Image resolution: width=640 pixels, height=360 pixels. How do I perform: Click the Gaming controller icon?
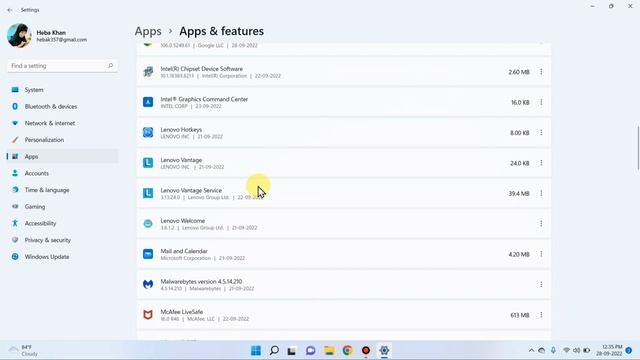click(x=15, y=207)
